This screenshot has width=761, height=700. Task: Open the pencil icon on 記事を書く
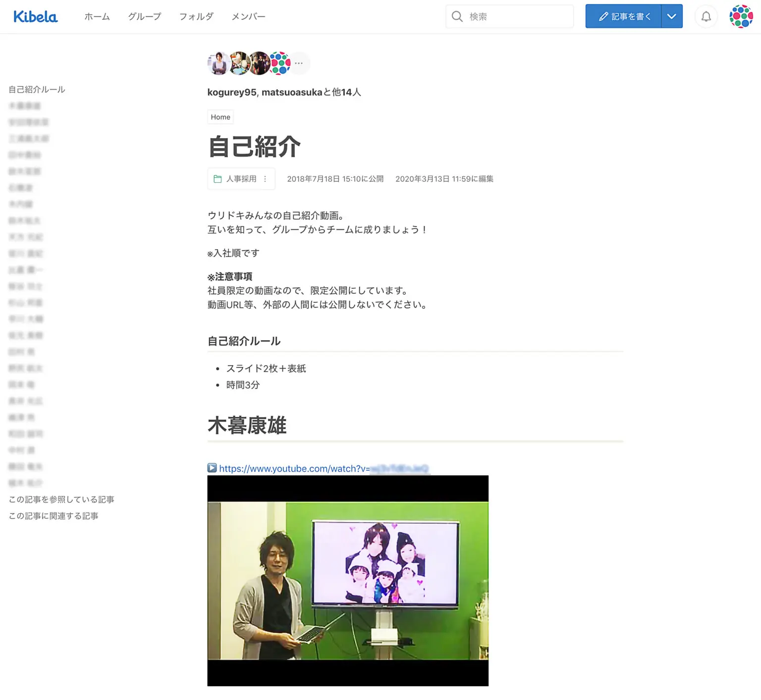[602, 16]
